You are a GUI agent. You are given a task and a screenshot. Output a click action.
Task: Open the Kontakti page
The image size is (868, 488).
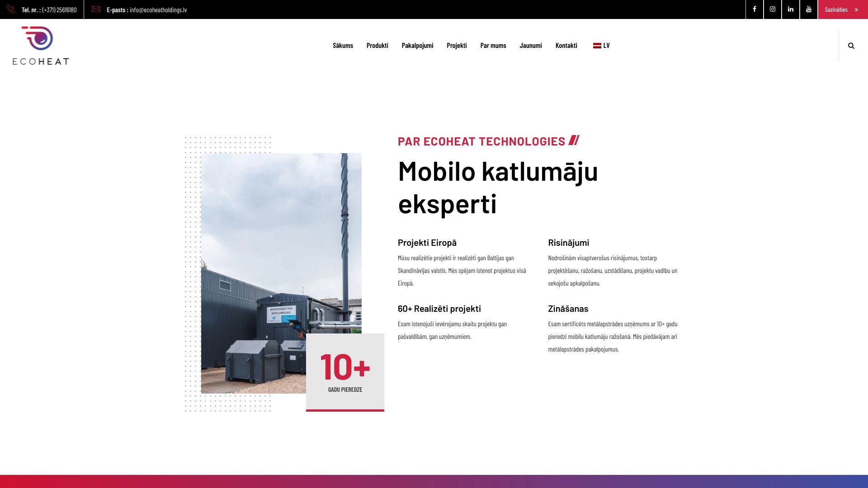coord(566,46)
